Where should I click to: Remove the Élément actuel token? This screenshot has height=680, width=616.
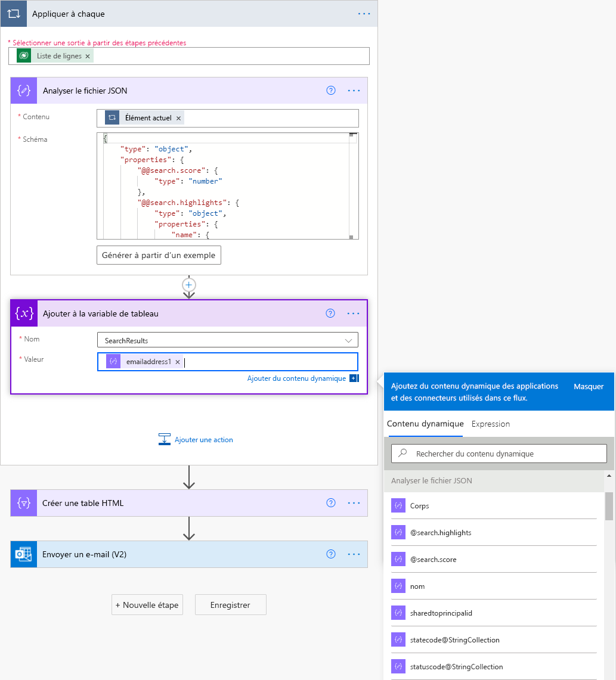tap(178, 118)
